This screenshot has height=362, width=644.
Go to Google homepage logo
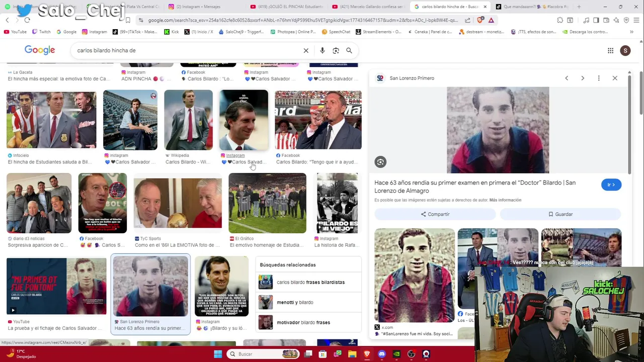pos(40,50)
